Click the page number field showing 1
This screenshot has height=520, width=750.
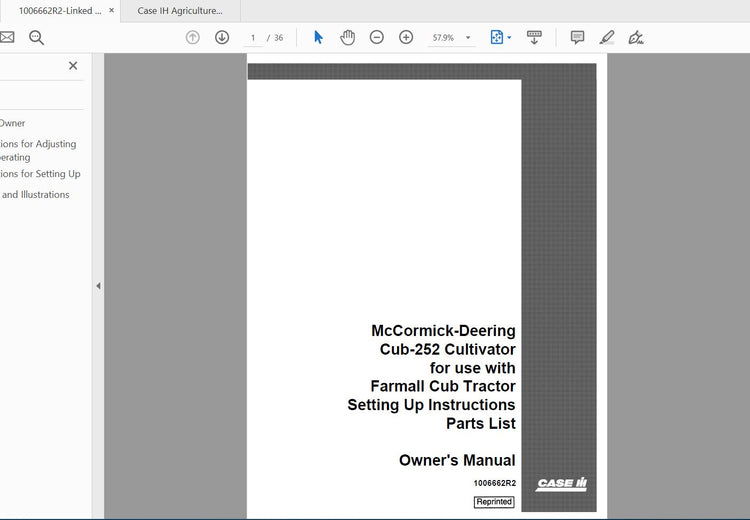point(253,38)
